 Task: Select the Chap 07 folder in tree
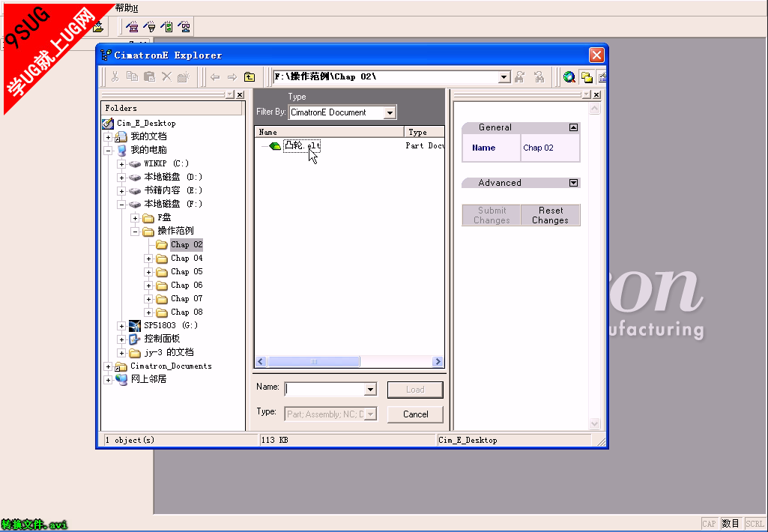(186, 298)
